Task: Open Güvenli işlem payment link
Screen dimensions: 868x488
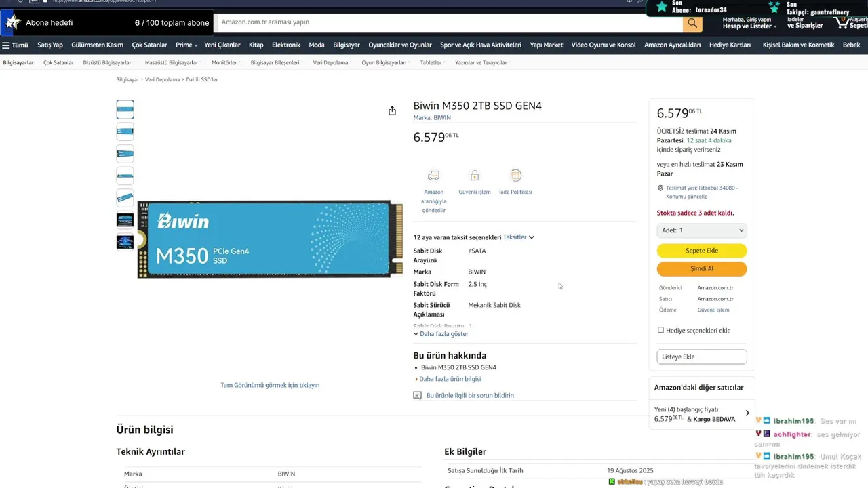Action: 713,310
